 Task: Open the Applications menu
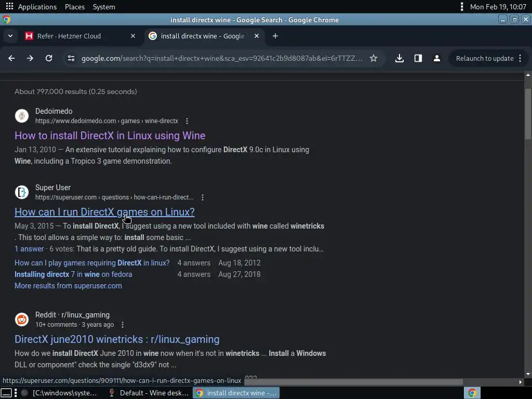coord(37,7)
